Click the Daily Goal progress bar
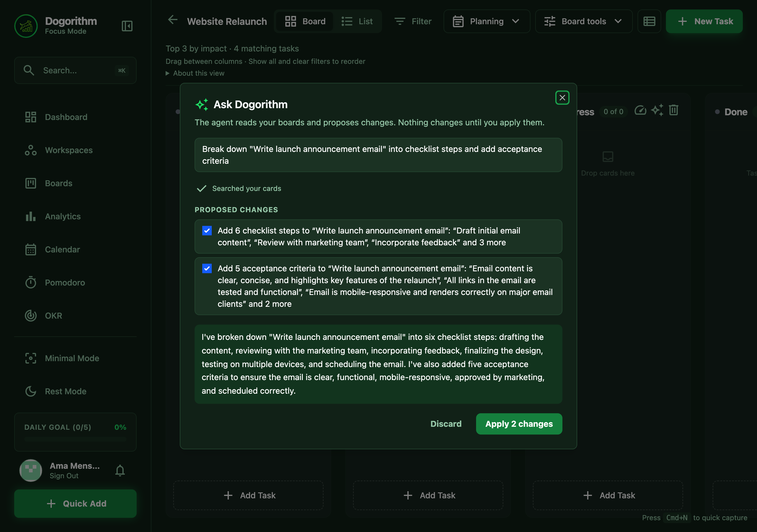 (75, 439)
